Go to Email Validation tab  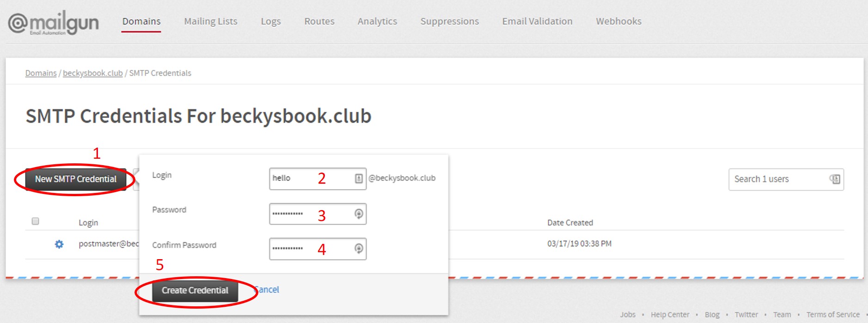click(538, 21)
